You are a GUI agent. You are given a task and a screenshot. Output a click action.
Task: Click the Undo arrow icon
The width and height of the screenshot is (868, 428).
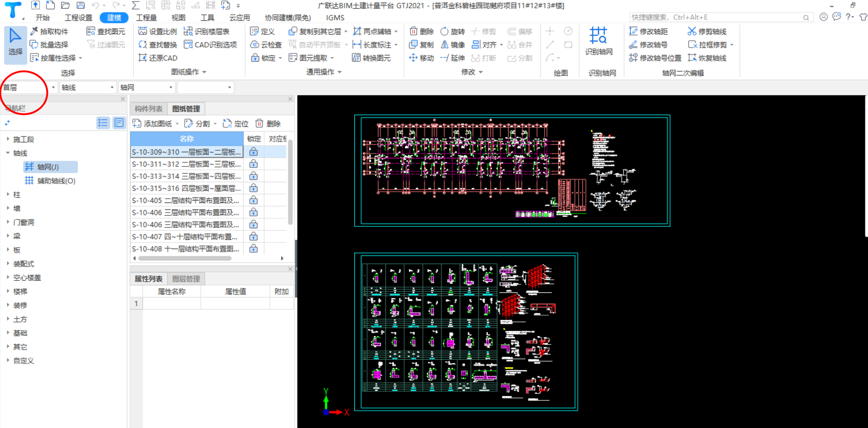95,6
